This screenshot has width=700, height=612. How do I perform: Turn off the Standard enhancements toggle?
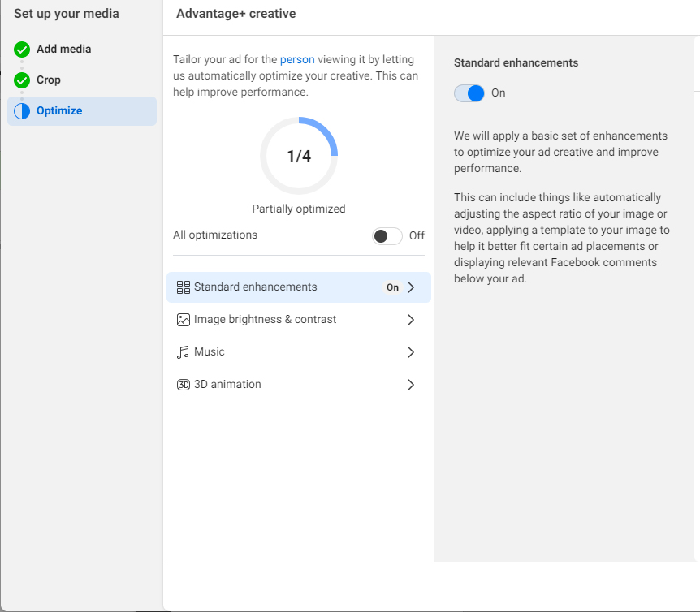pos(469,93)
